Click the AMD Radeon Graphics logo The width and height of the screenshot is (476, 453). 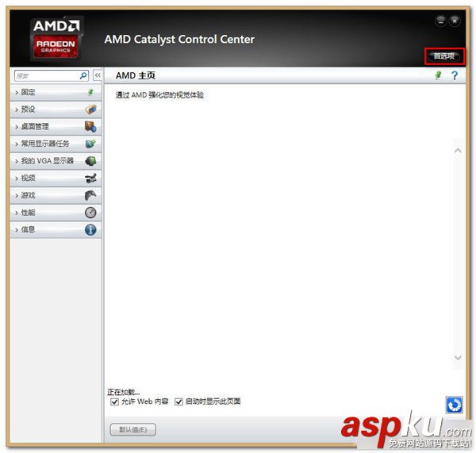point(56,38)
